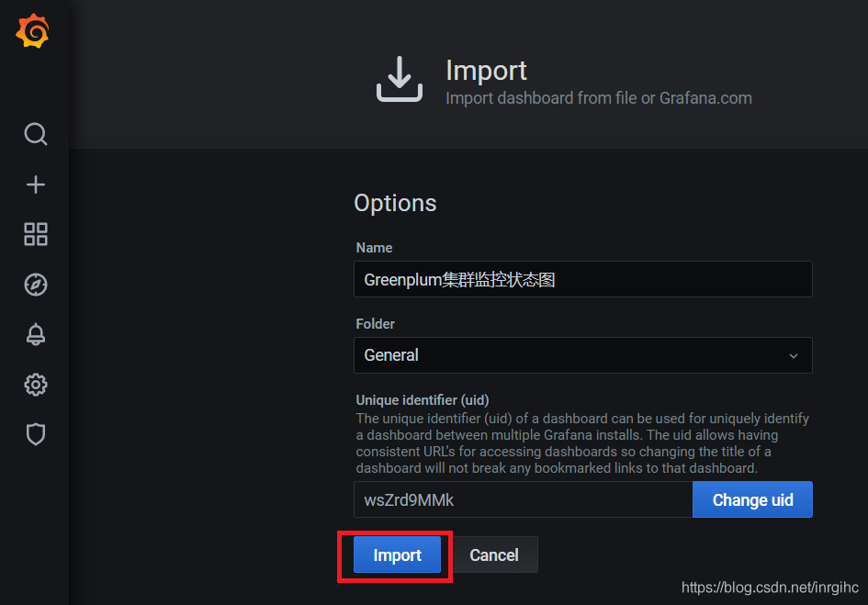Open the Dashboards four-squares icon
The width and height of the screenshot is (868, 605).
tap(35, 234)
